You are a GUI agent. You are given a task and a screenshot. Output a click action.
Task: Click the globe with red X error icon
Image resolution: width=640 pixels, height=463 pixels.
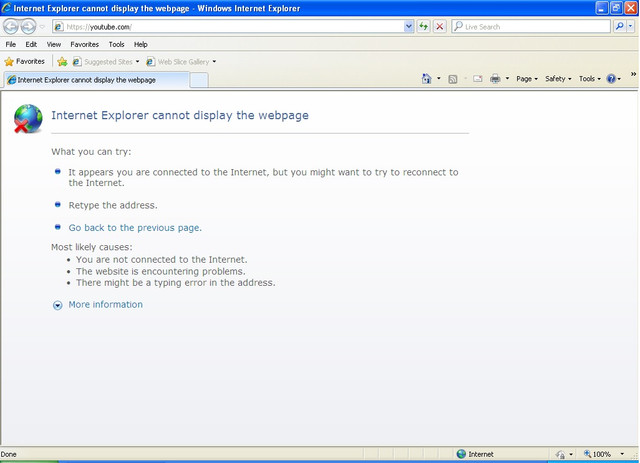coord(28,119)
